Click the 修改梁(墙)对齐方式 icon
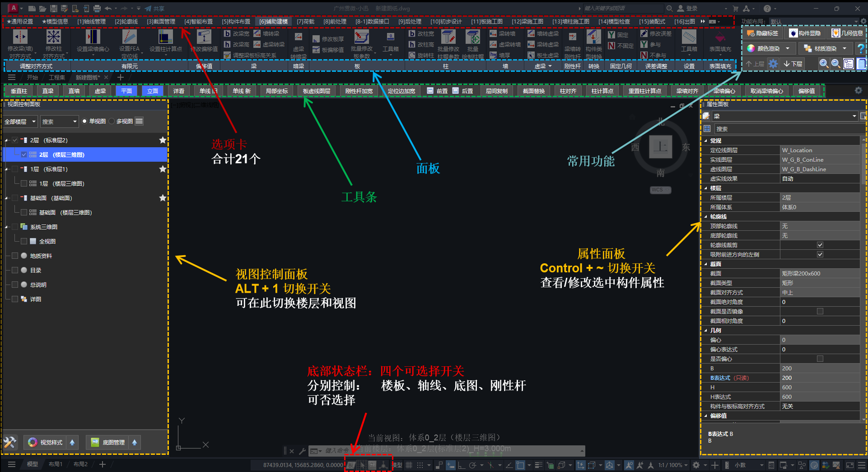The height and width of the screenshot is (472, 868). (x=20, y=37)
